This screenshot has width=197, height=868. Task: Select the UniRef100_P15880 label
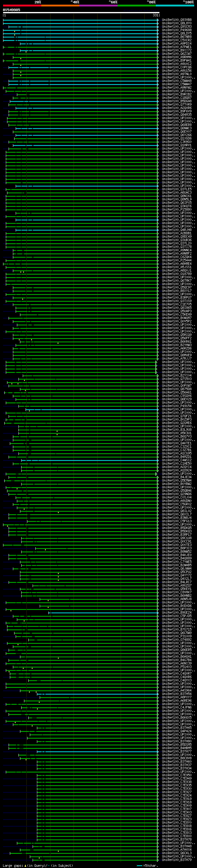(x=177, y=209)
